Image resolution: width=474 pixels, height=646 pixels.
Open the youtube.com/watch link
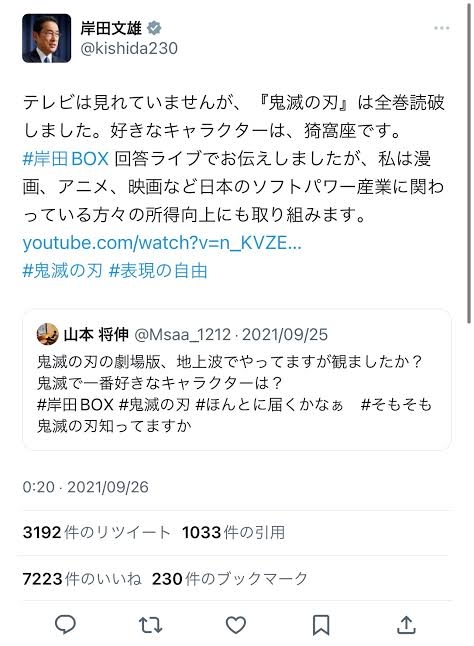click(162, 243)
